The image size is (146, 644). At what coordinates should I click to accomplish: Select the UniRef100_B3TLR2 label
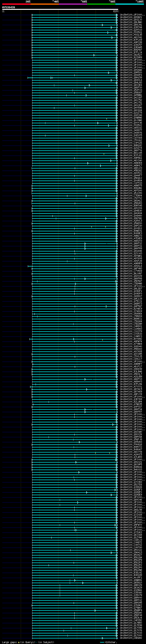point(131,155)
